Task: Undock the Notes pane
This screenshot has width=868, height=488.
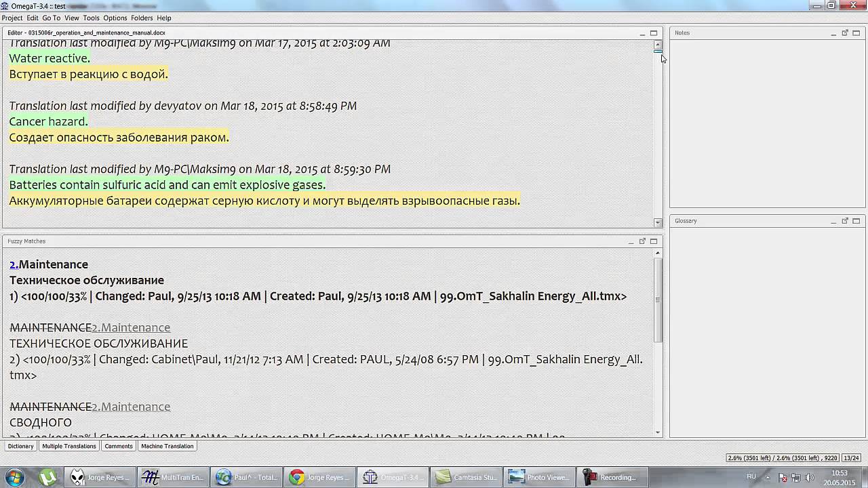Action: tap(845, 33)
